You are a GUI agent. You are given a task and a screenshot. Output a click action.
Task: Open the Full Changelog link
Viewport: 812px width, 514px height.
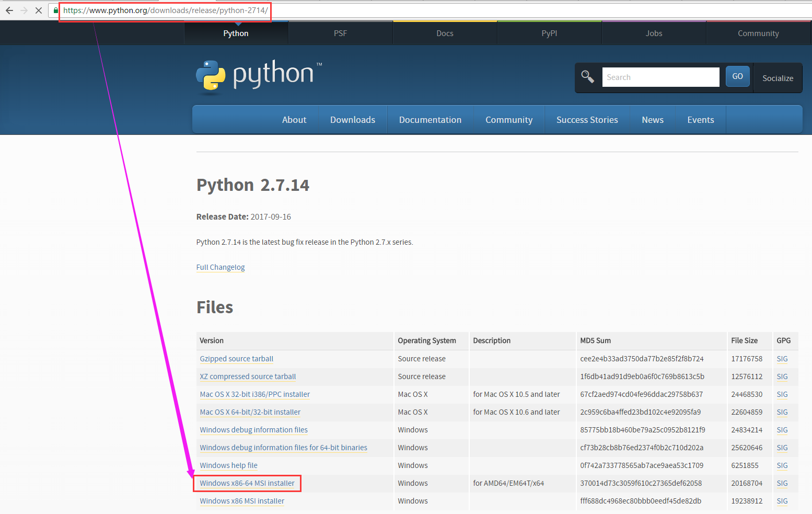221,267
